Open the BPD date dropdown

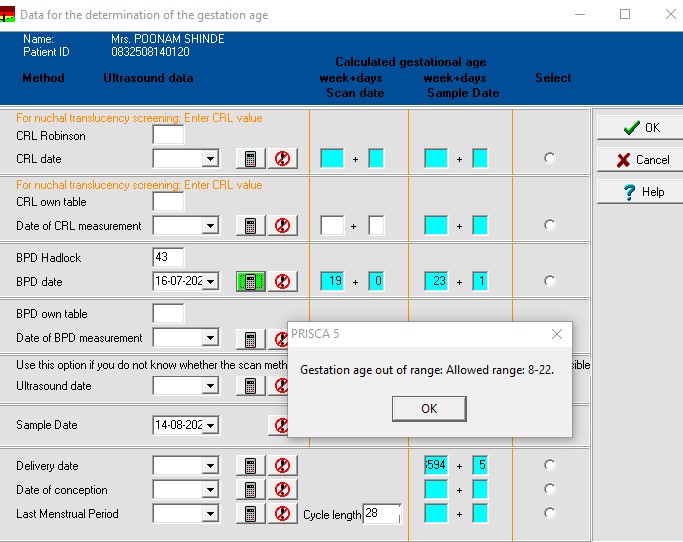click(x=210, y=282)
